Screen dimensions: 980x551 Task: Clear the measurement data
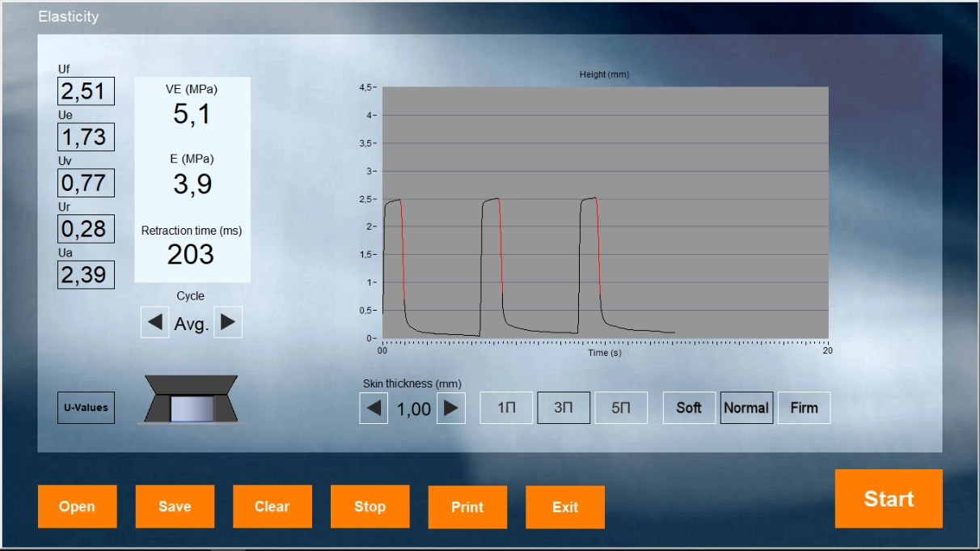[x=272, y=506]
